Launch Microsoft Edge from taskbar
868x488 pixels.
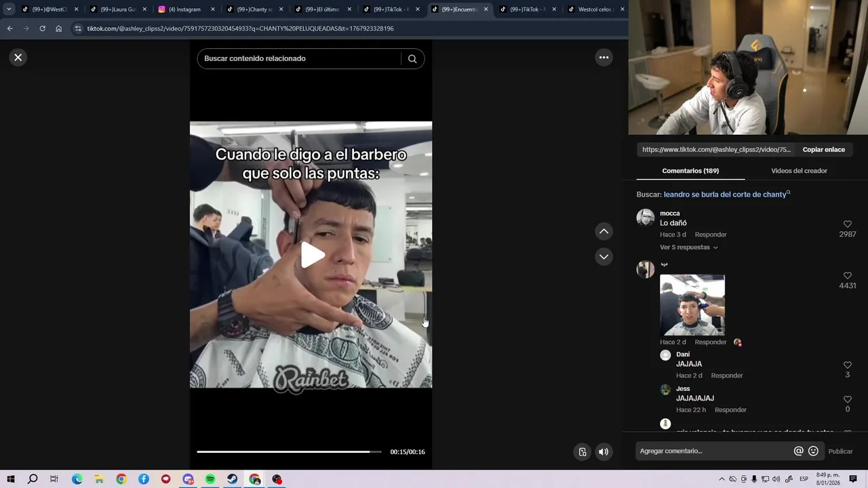[x=77, y=479]
